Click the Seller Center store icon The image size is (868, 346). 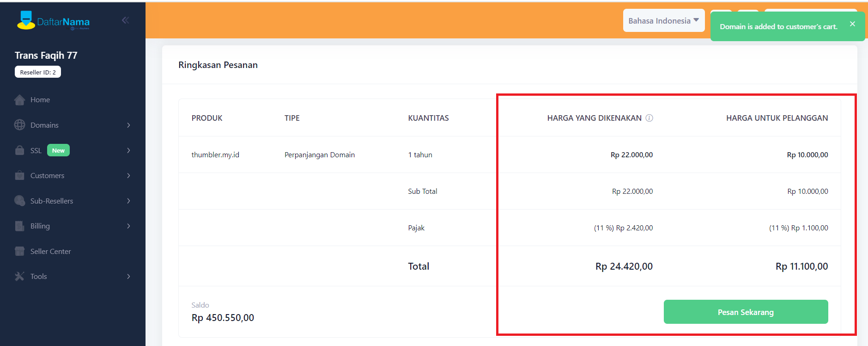[x=19, y=251]
